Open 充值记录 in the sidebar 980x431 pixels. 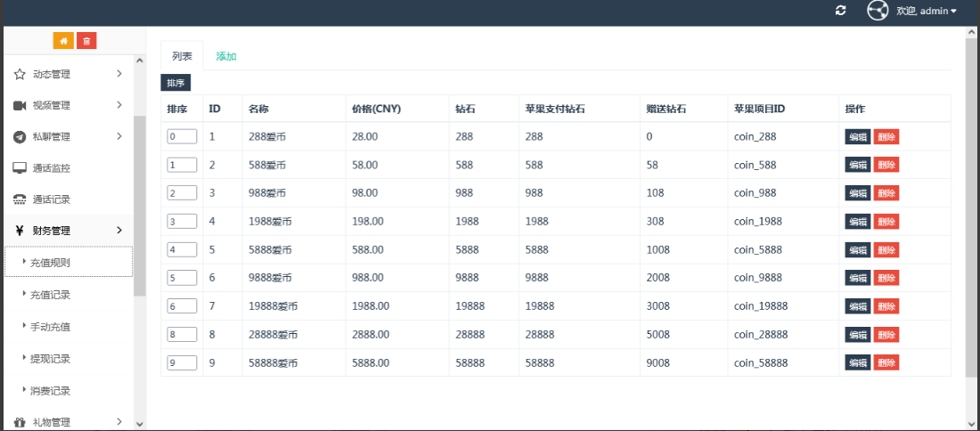click(50, 295)
